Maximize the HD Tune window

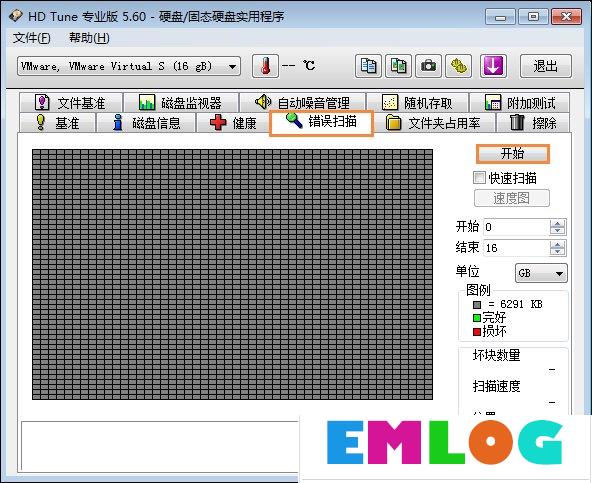(x=533, y=17)
